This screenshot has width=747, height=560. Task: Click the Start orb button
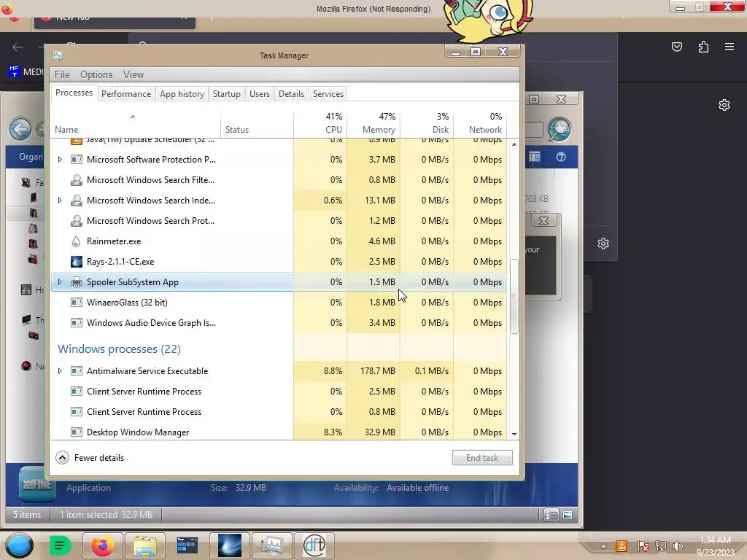(20, 546)
